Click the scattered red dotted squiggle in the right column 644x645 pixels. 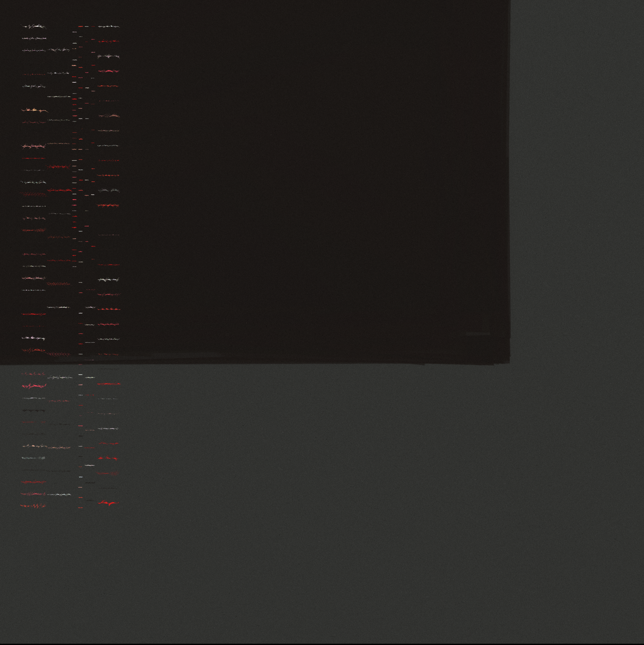pos(108,473)
